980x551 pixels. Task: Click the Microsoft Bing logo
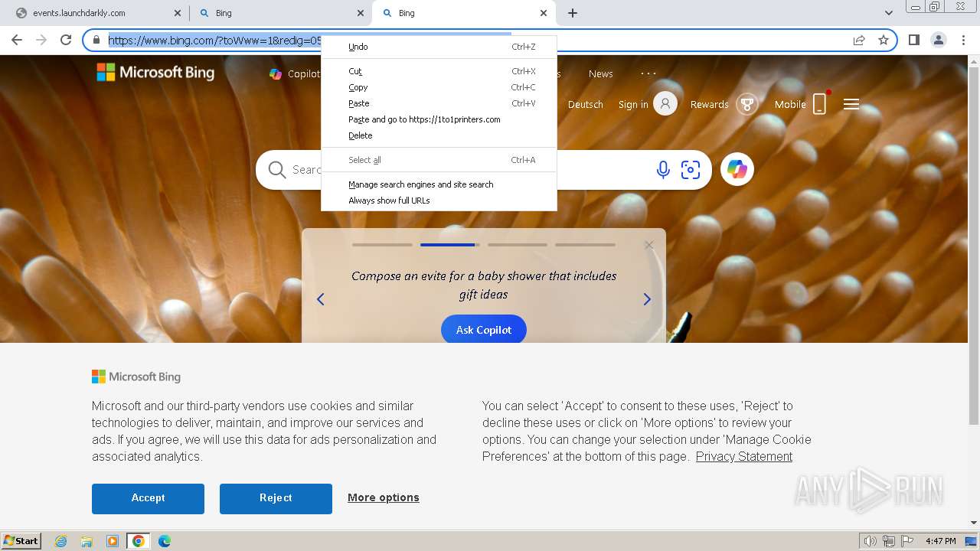pyautogui.click(x=155, y=73)
